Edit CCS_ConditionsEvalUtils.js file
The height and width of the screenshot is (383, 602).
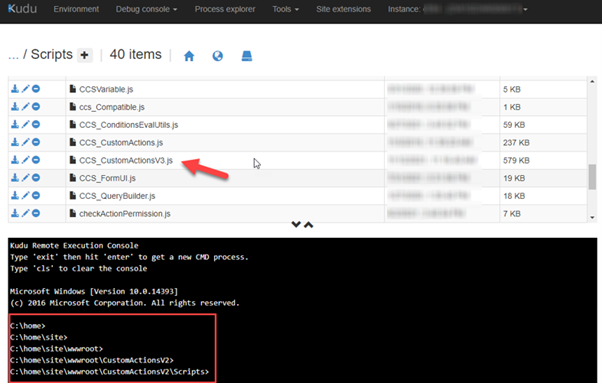[25, 124]
